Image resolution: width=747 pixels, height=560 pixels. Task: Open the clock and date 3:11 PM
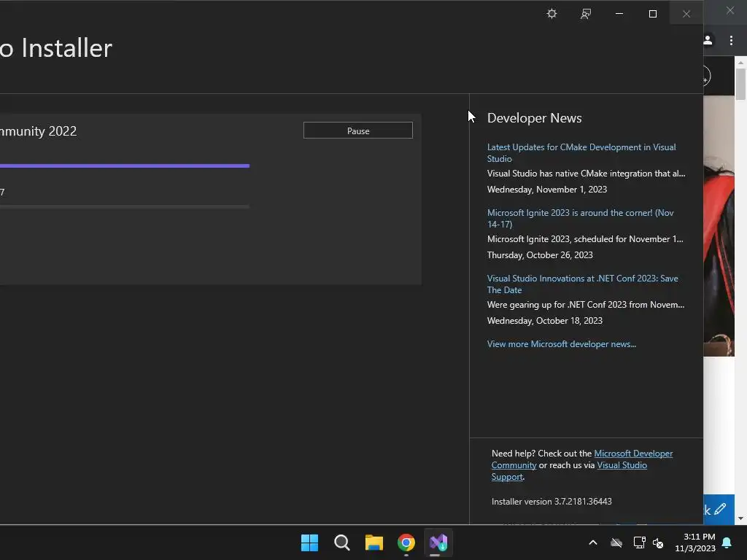(x=695, y=542)
